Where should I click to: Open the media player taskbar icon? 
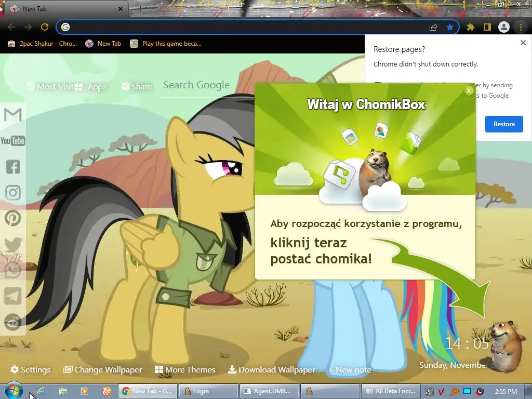[85, 391]
